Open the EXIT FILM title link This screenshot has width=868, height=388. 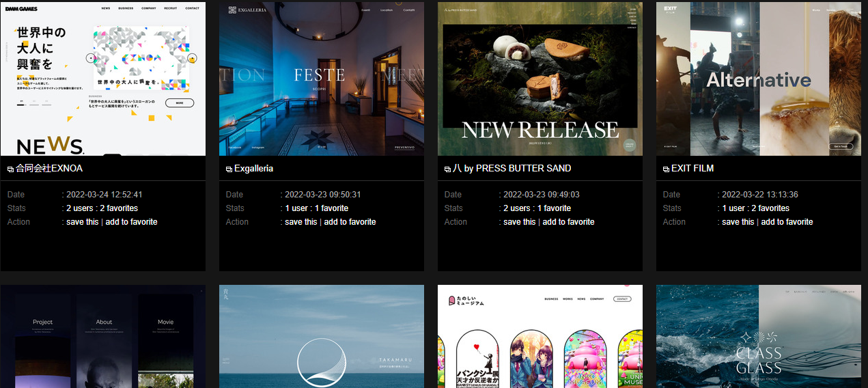692,168
